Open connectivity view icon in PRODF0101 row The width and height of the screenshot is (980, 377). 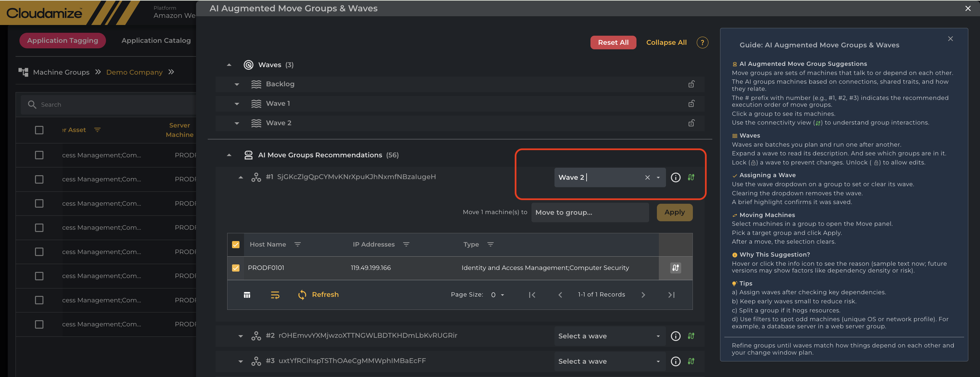click(675, 268)
